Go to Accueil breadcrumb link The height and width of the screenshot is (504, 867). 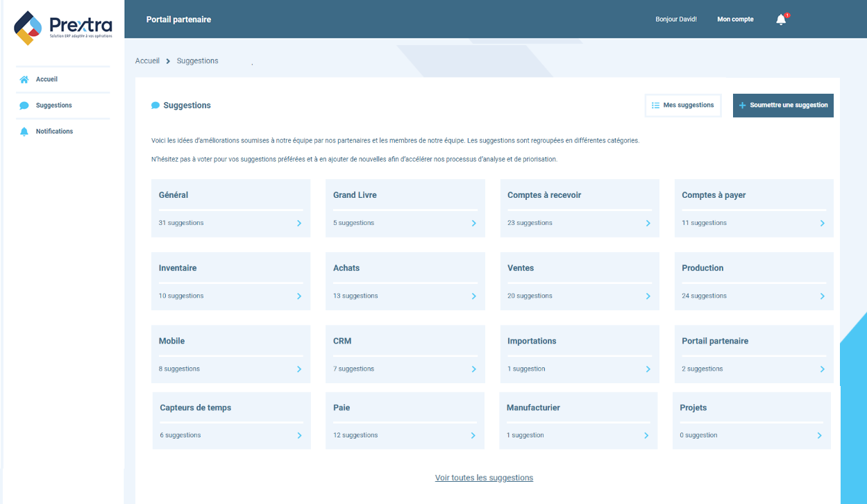(147, 61)
